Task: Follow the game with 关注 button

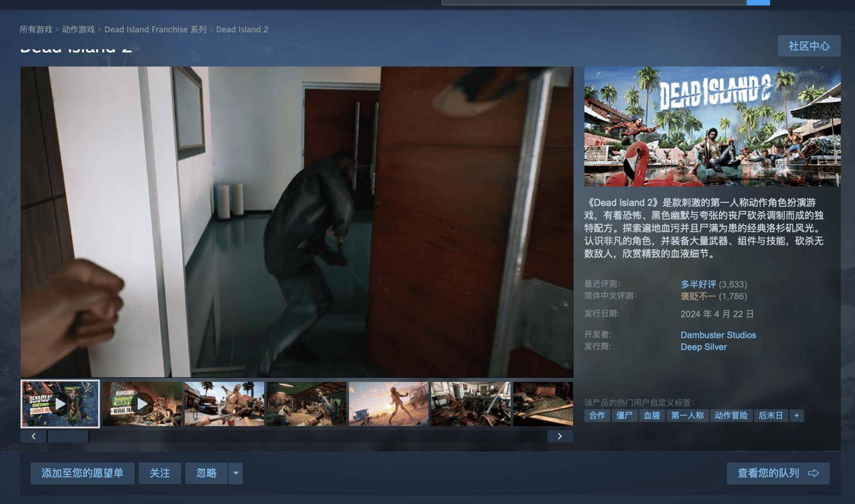Action: (x=160, y=473)
